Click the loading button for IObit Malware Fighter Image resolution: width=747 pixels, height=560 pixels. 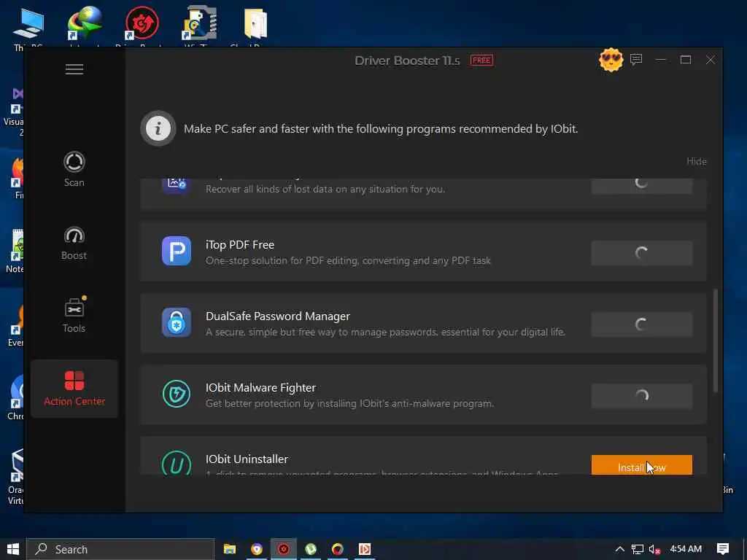642,396
